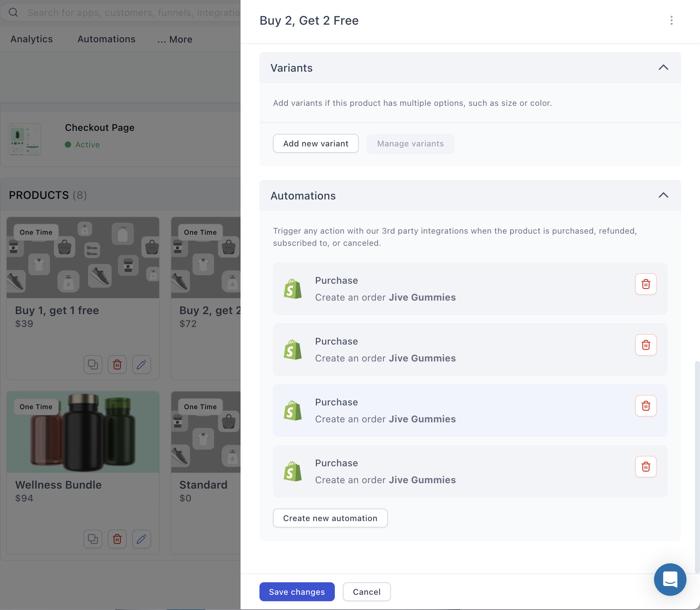
Task: Switch to the Analytics tab
Action: click(x=32, y=39)
